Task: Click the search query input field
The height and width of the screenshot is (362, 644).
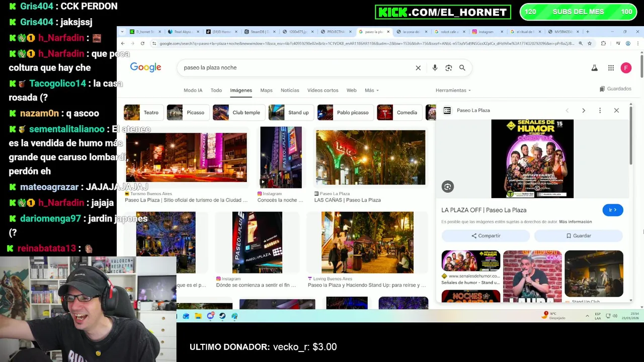Action: click(x=297, y=68)
